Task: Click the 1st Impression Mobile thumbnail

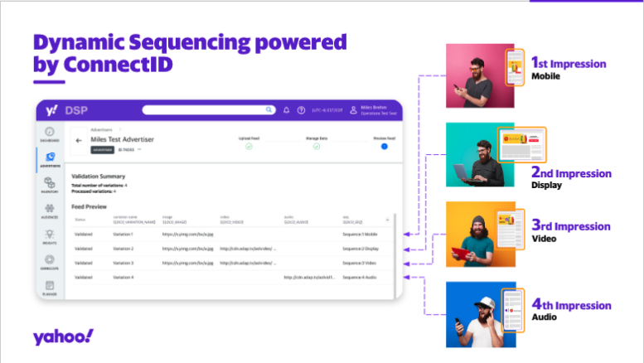Action: (480, 76)
